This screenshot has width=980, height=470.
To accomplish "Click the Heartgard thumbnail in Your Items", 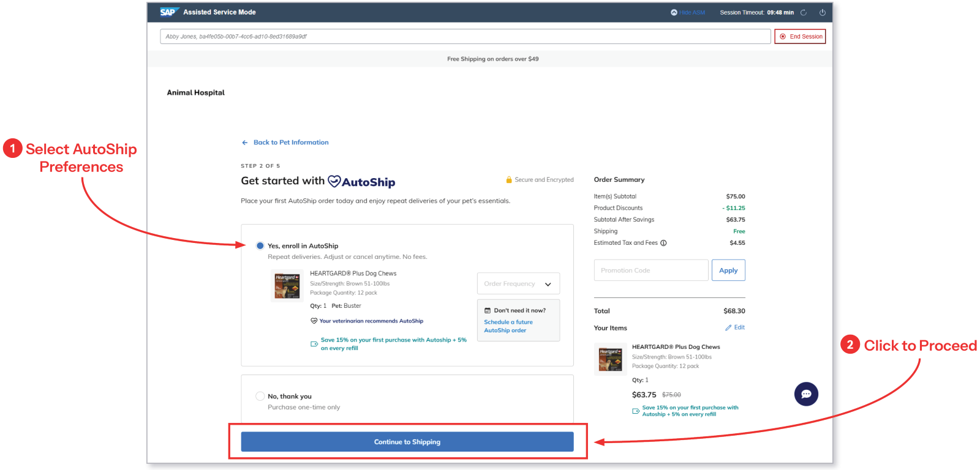I will pos(611,359).
